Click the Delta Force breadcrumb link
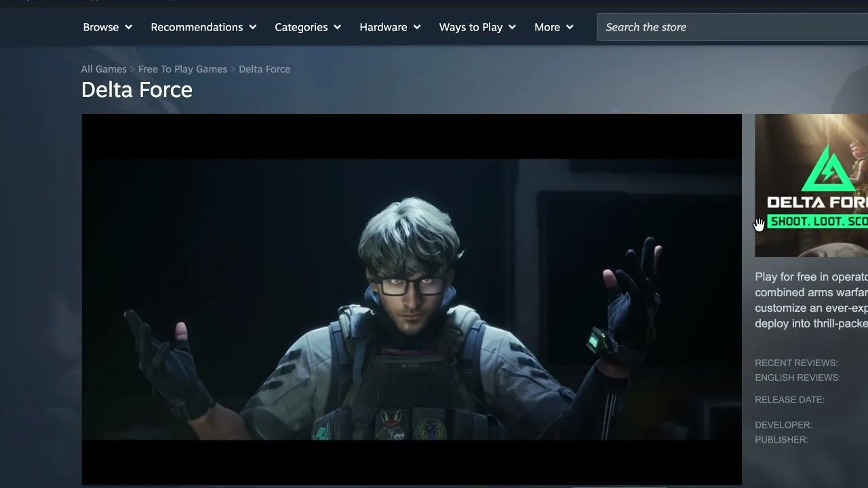 pyautogui.click(x=264, y=69)
